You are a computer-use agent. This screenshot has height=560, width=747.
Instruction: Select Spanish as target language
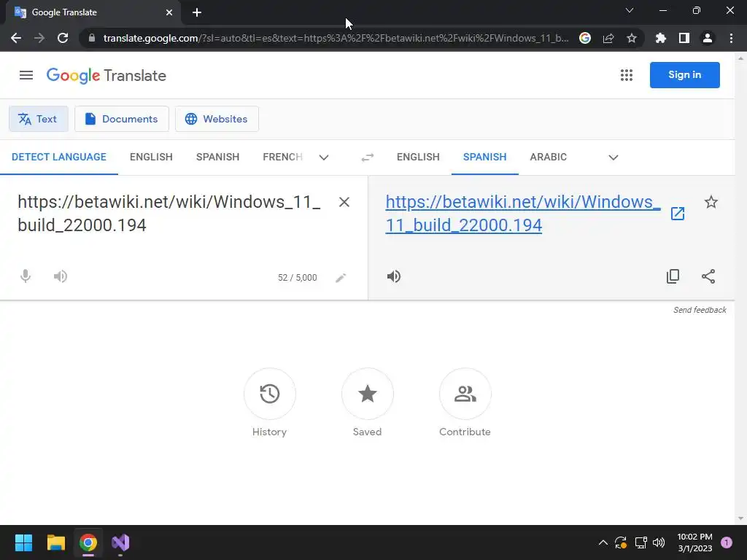point(484,157)
